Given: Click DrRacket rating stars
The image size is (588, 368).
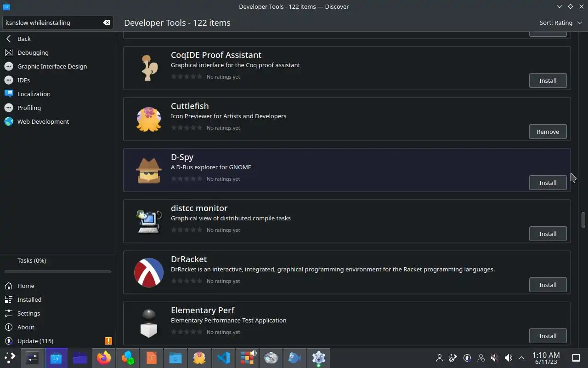Looking at the screenshot, I should point(187,281).
